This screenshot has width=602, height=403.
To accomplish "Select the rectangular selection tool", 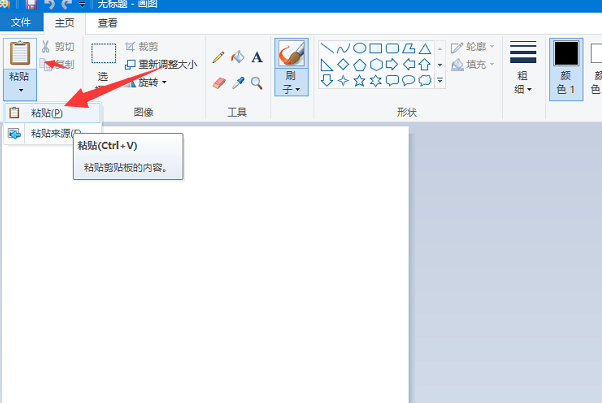I will click(x=103, y=53).
